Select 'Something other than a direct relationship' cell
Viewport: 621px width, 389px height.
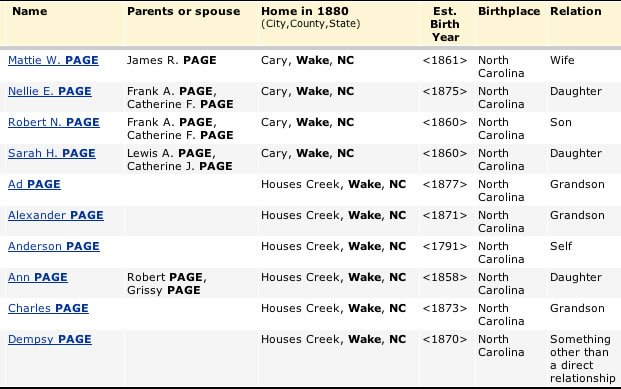(582, 358)
